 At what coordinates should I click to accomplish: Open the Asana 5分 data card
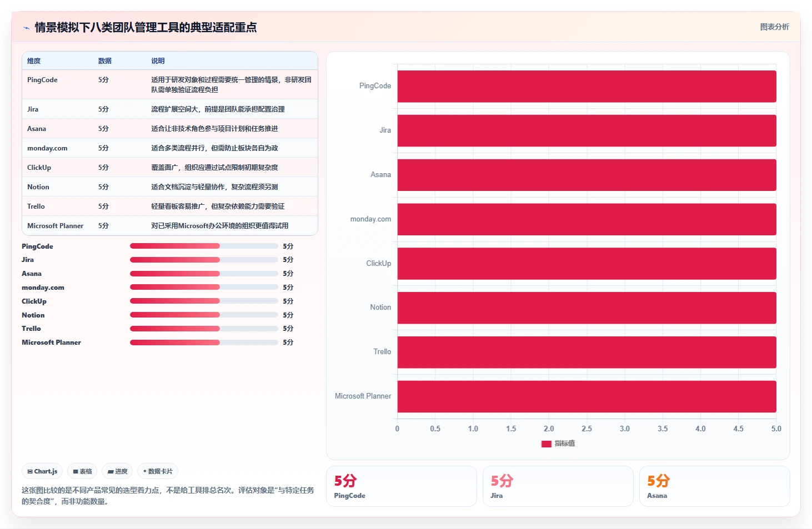(x=715, y=486)
